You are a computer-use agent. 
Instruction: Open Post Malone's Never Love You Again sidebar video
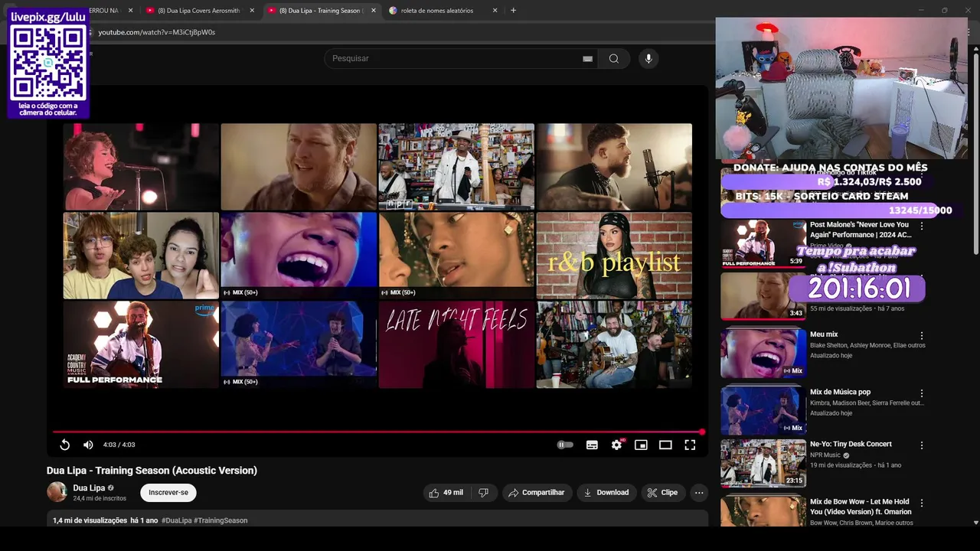763,243
